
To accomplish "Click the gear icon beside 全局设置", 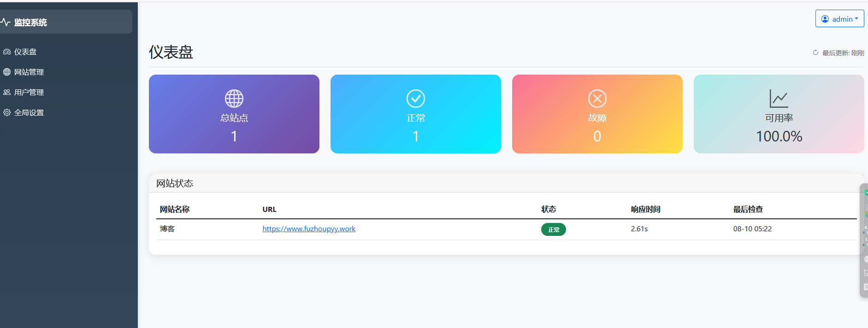I will click(x=7, y=112).
